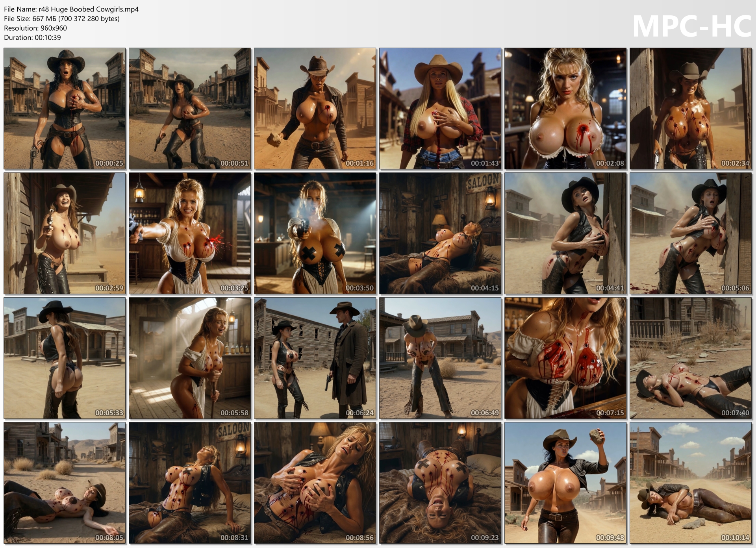Open the thumbnail stamped 00:08:31
This screenshot has height=548, width=756.
point(190,483)
